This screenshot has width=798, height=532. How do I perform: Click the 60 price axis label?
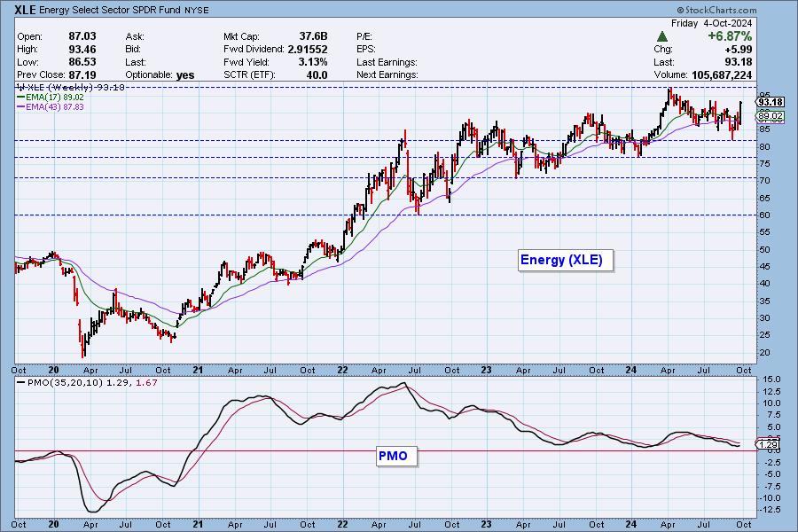764,215
